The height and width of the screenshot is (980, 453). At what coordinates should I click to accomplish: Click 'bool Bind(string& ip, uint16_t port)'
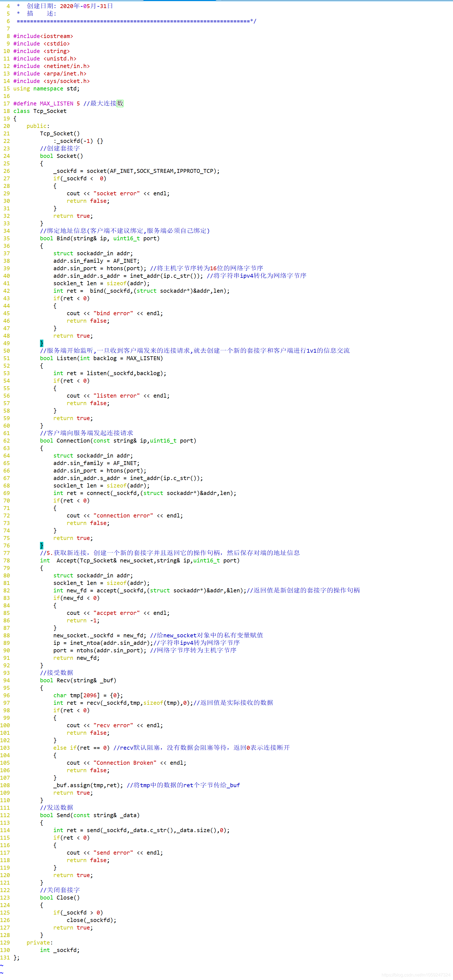pyautogui.click(x=100, y=239)
